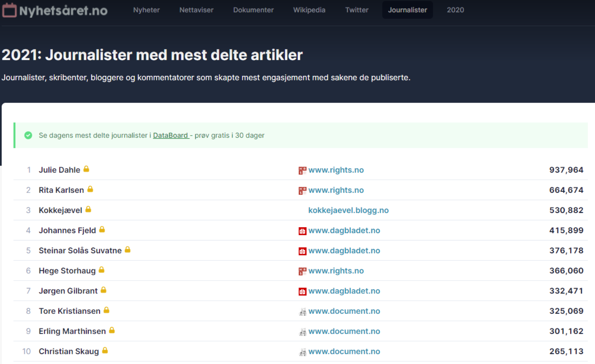Click the lock icon beside Christian Skaug
Viewport: 595px width, 364px height.
click(105, 350)
